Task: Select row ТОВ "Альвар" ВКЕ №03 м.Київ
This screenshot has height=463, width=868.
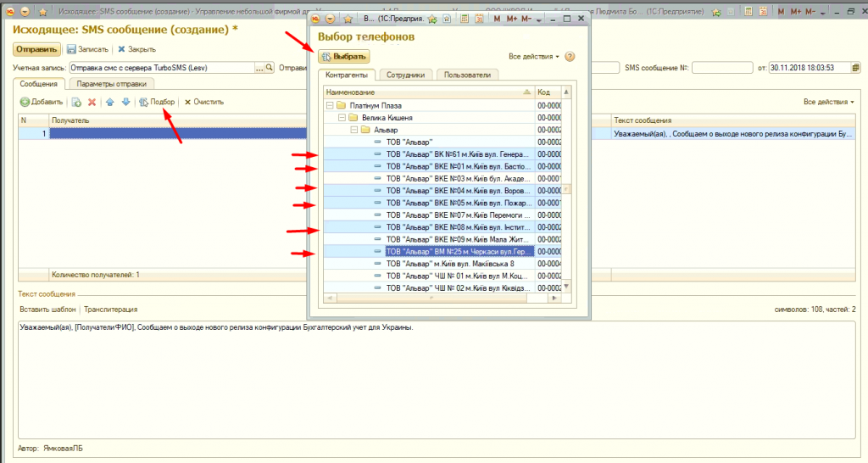Action: pyautogui.click(x=442, y=178)
